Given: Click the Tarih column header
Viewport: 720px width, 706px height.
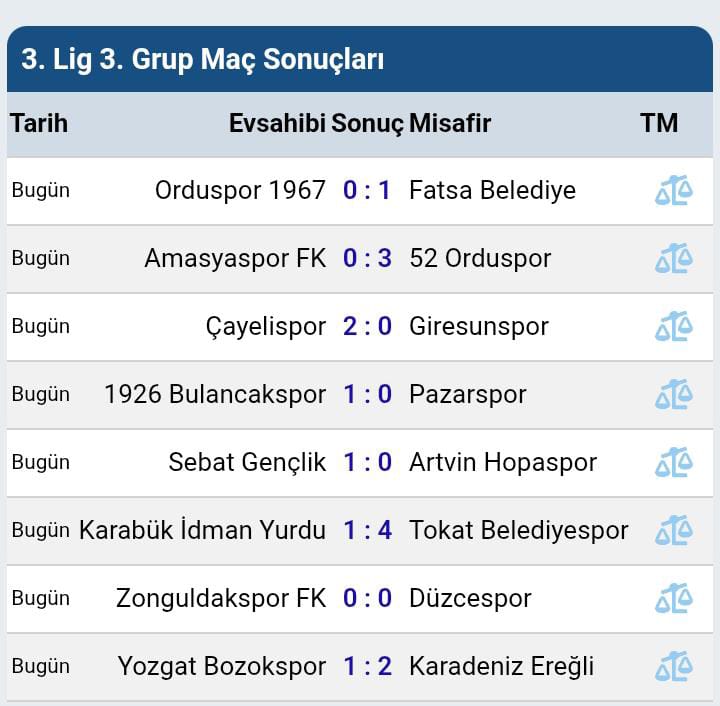Looking at the screenshot, I should tap(39, 123).
